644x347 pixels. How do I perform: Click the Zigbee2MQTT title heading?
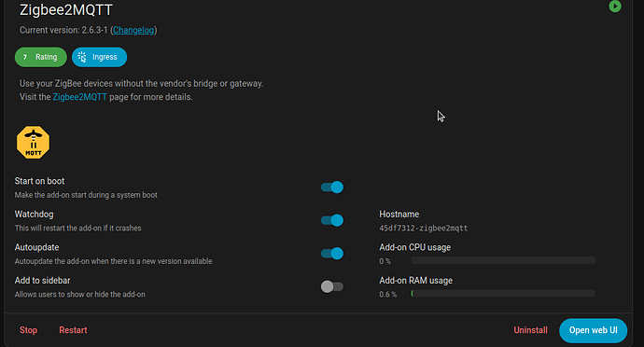[x=66, y=10]
